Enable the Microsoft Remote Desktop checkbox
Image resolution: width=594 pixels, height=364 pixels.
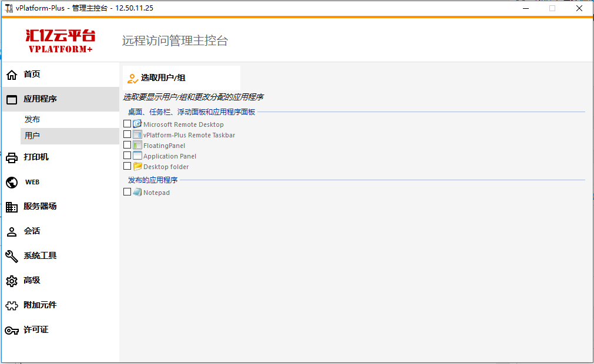[127, 124]
